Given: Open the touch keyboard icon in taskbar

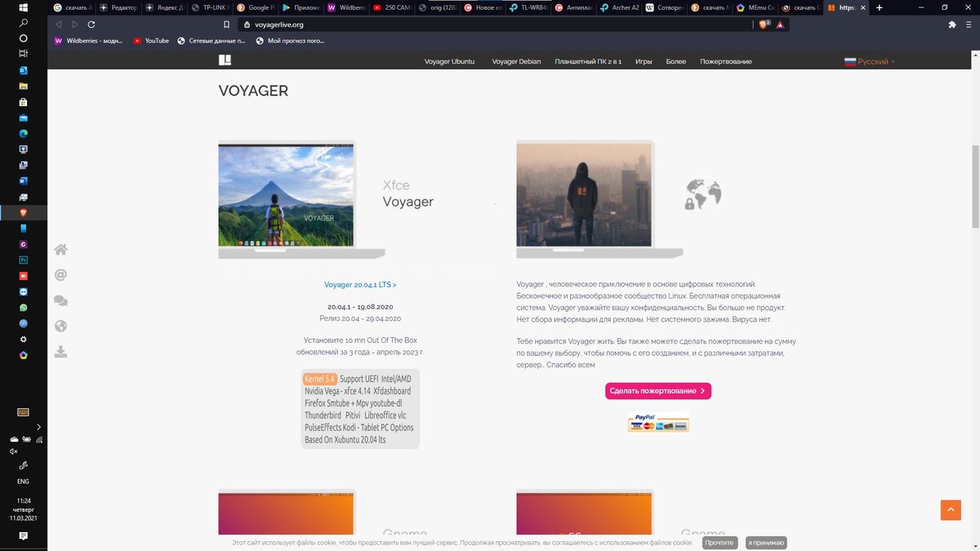Looking at the screenshot, I should click(23, 412).
